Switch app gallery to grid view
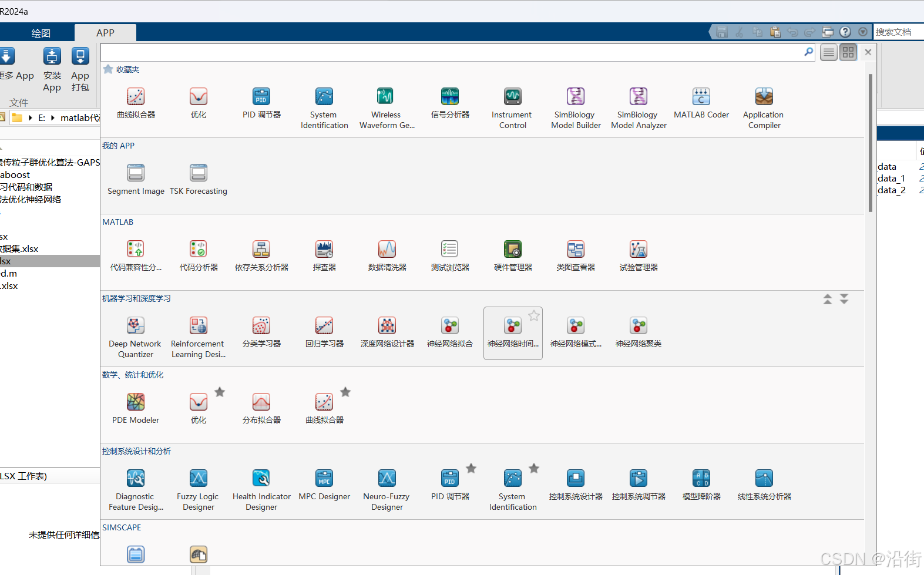The height and width of the screenshot is (575, 924). click(848, 52)
